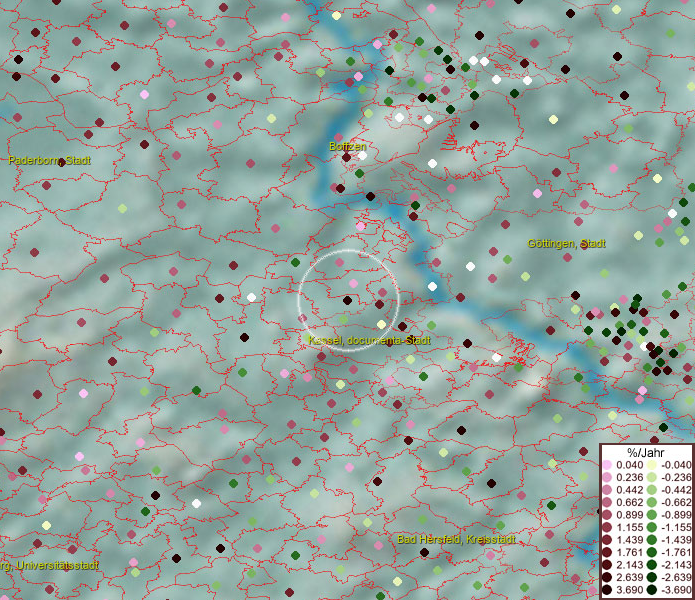
Task: Select the 0.899 legend color swatch
Action: click(x=607, y=515)
